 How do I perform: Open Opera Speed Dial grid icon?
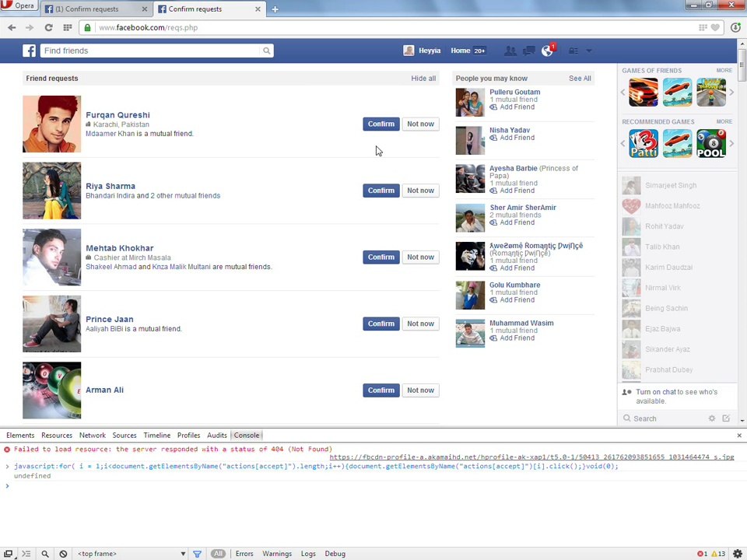pyautogui.click(x=68, y=28)
